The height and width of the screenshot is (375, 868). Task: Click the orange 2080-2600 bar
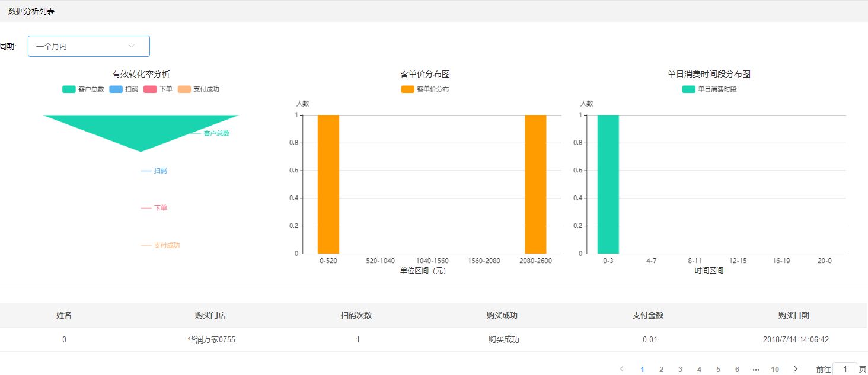pos(535,184)
